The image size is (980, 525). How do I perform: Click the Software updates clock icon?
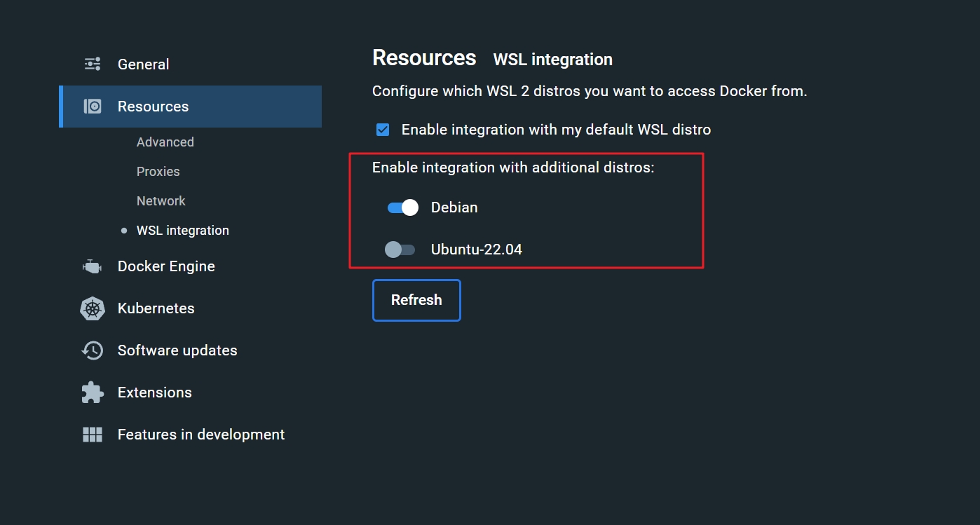click(93, 350)
